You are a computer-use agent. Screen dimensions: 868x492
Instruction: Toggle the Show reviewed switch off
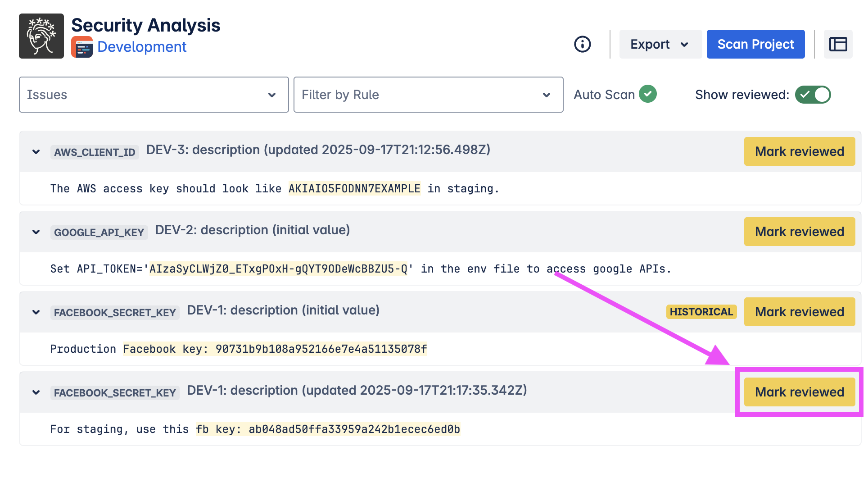[x=813, y=95]
